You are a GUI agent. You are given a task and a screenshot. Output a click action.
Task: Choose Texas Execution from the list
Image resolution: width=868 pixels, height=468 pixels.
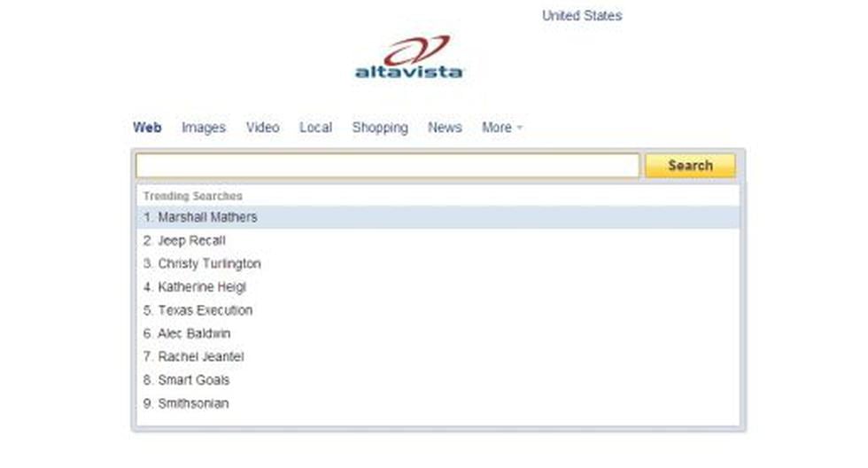[x=205, y=310]
